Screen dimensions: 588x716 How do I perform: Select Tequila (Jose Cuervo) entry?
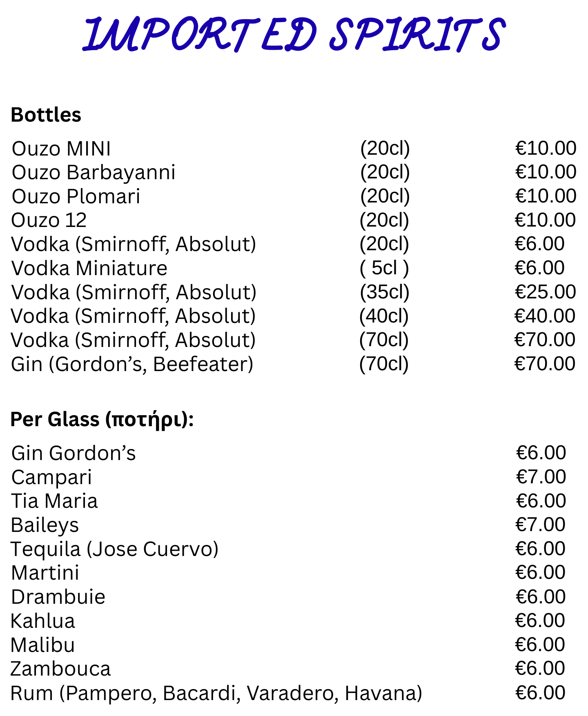pos(115,549)
